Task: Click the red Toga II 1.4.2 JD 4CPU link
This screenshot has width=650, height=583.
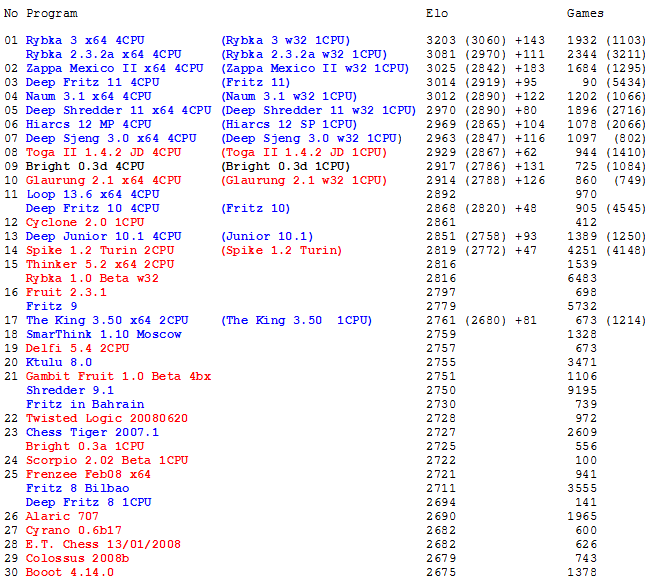Action: pos(103,153)
